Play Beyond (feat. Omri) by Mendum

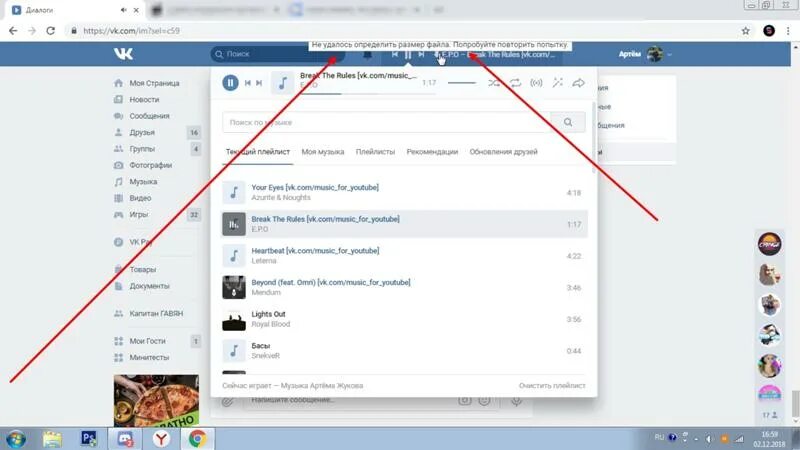point(405,287)
